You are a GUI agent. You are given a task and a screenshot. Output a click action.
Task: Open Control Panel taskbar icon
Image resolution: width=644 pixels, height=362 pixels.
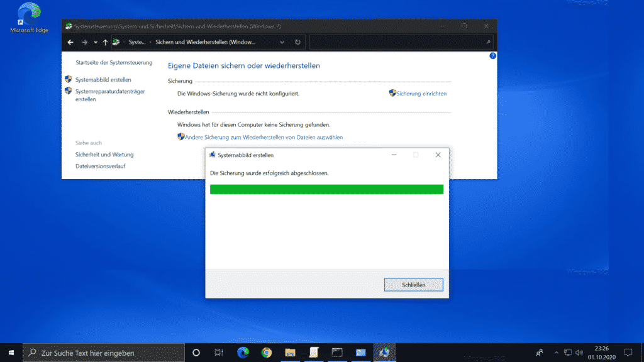(x=360, y=353)
